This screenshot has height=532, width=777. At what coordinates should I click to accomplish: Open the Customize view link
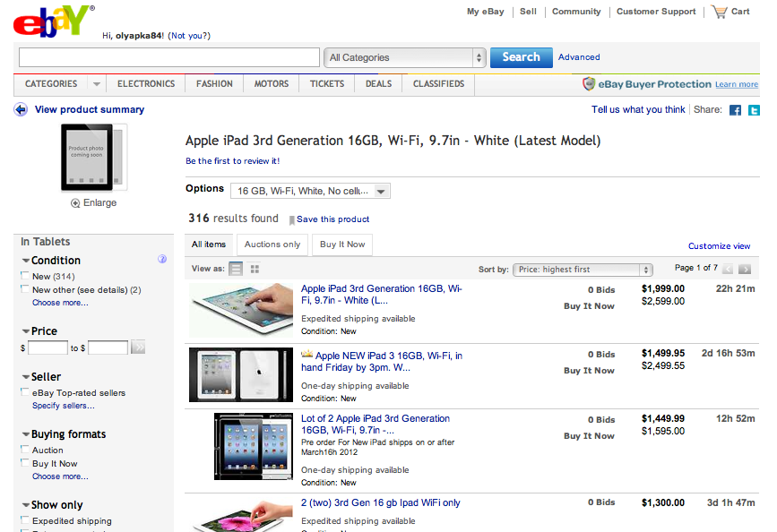[719, 246]
